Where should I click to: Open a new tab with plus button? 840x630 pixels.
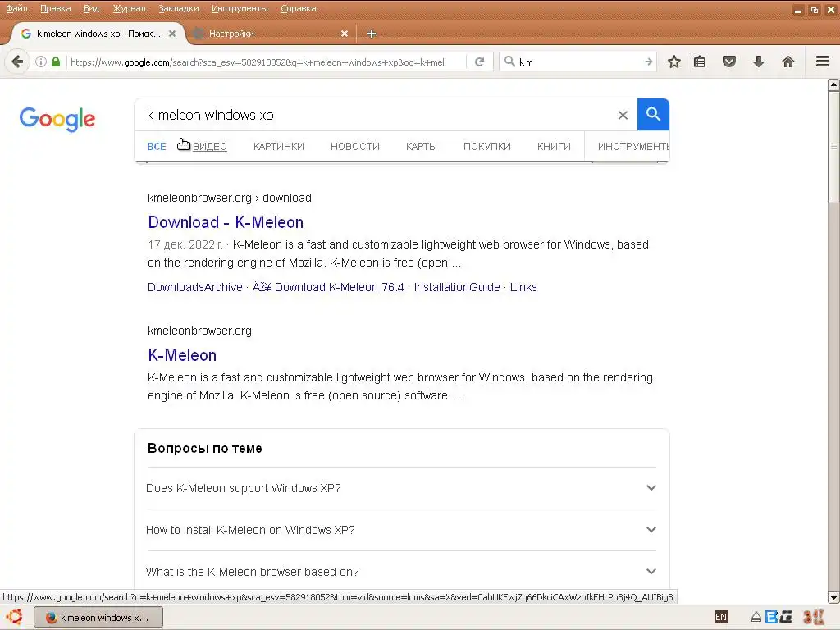[372, 34]
